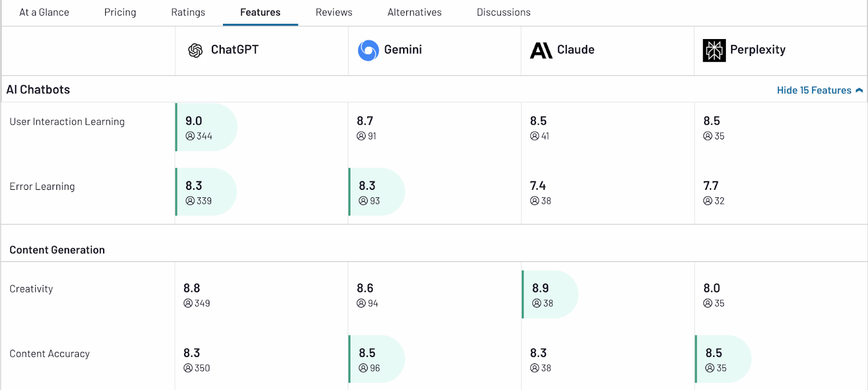Click the reviewer icon beside ChatGPT's 344 count
868x390 pixels.
coord(190,136)
